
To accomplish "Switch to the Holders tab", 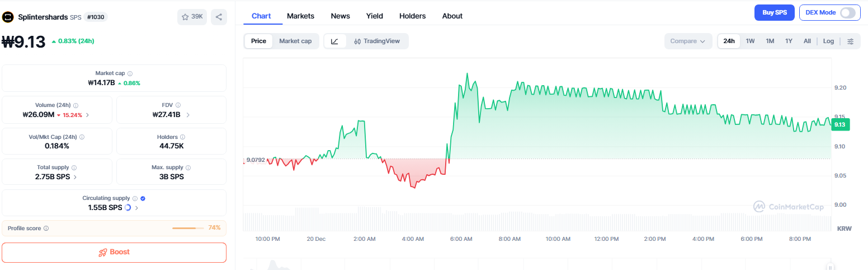I will click(412, 16).
